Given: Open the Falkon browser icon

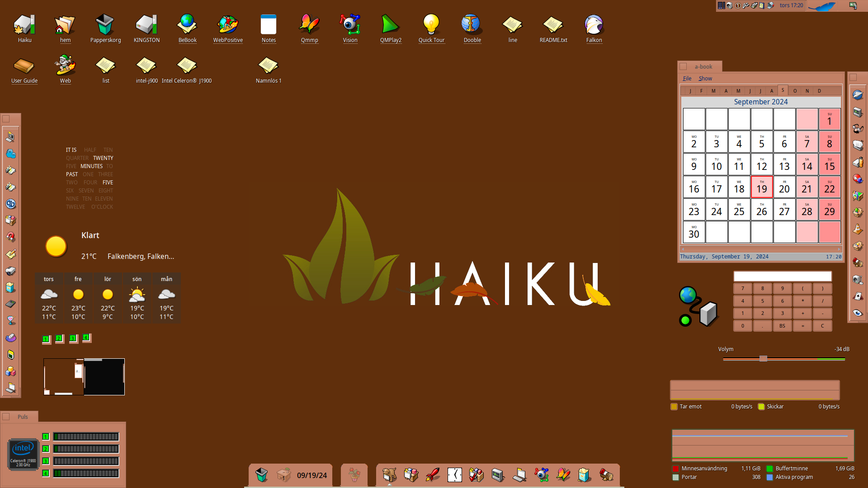Looking at the screenshot, I should point(594,25).
